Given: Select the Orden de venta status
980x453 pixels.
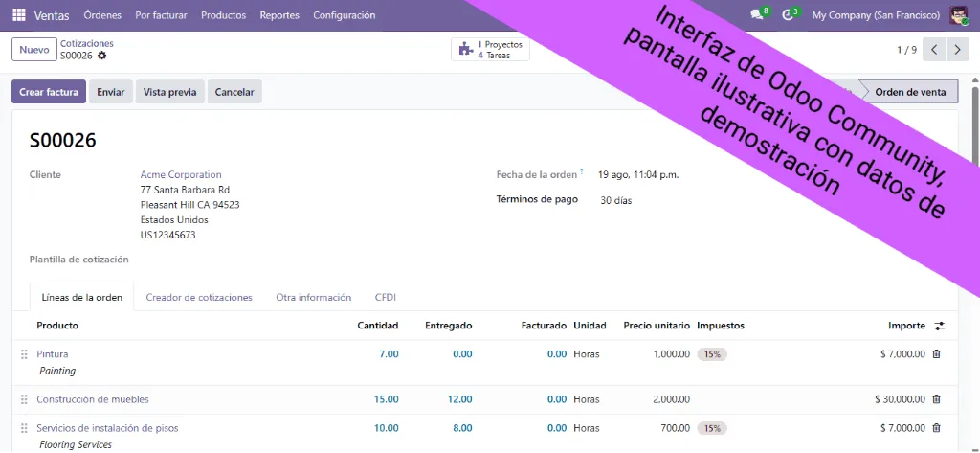Looking at the screenshot, I should 911,92.
